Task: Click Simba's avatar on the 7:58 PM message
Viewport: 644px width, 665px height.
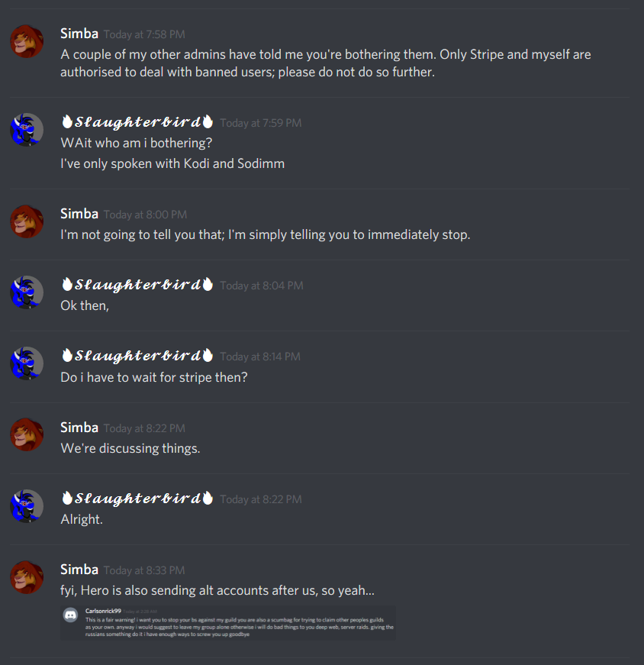Action: click(27, 41)
